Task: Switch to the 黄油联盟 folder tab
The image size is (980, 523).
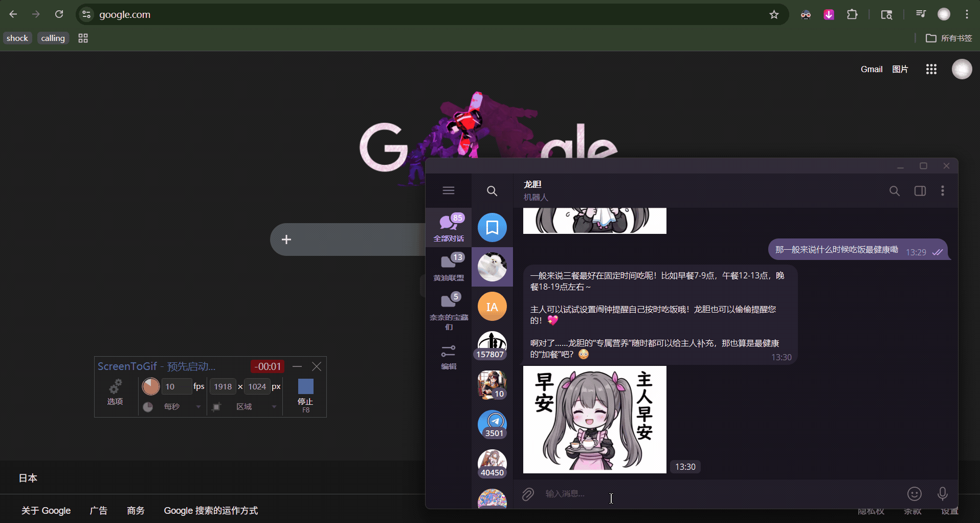Action: [x=448, y=267]
